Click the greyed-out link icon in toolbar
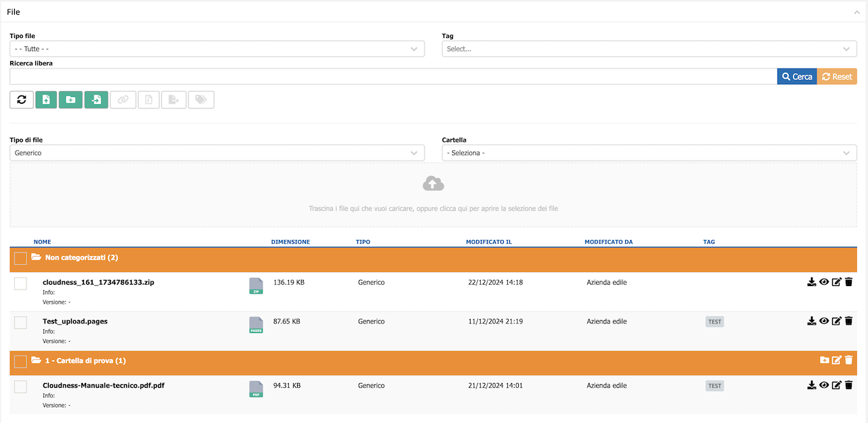Viewport: 868px width, 423px height. [123, 100]
